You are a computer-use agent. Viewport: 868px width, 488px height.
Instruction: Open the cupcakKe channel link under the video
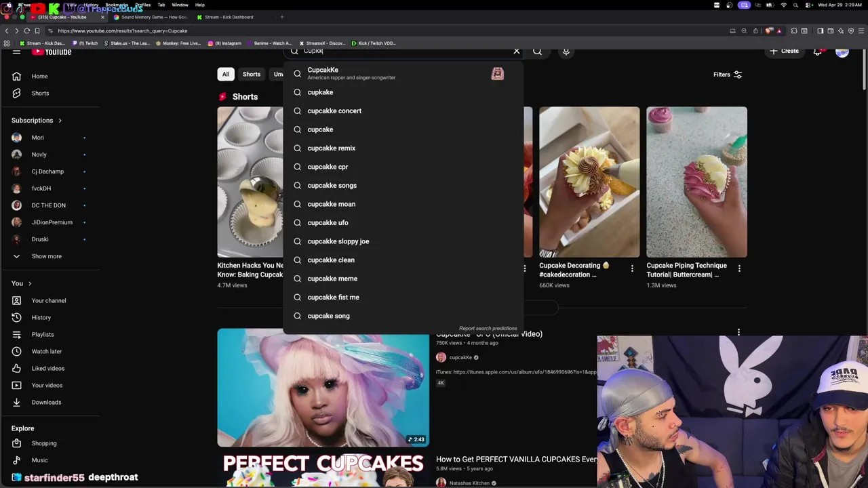460,357
